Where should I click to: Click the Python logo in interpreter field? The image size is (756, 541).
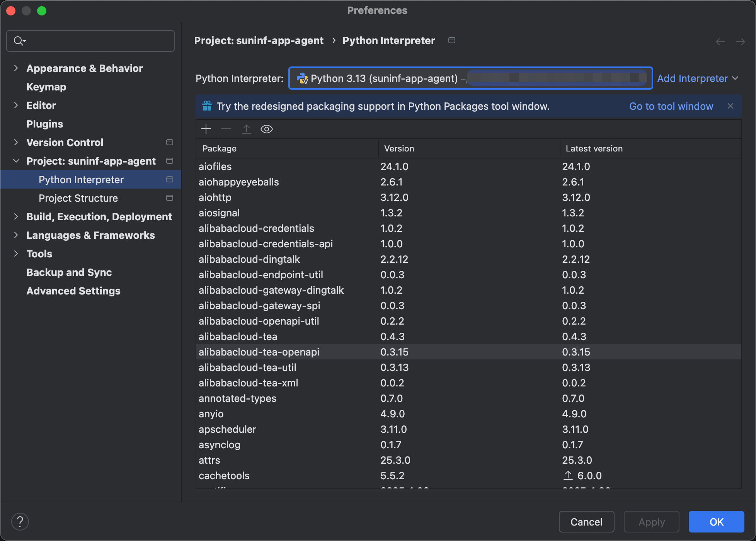302,78
